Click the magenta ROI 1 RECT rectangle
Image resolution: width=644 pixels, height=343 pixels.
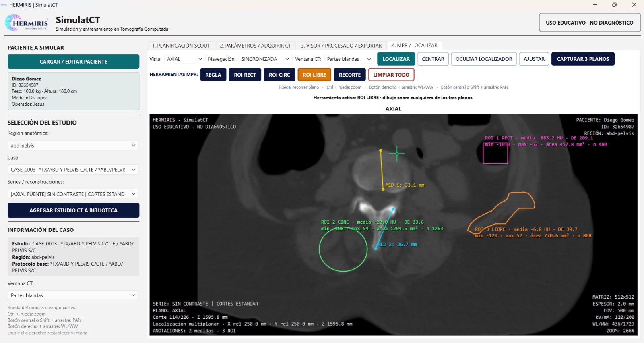click(495, 154)
